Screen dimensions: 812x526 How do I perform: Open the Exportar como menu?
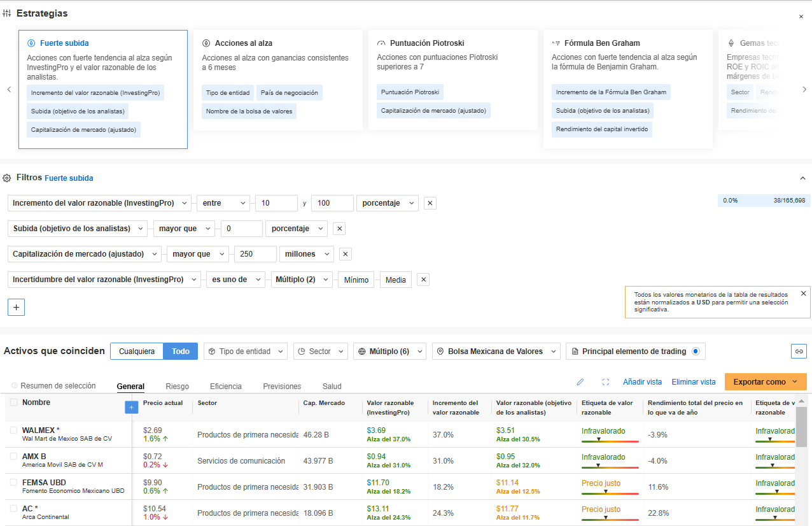point(766,382)
